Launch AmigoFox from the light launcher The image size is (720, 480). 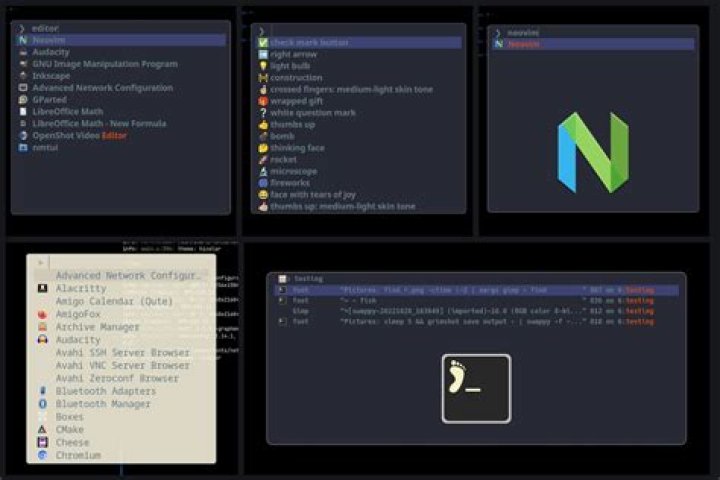click(x=121, y=314)
